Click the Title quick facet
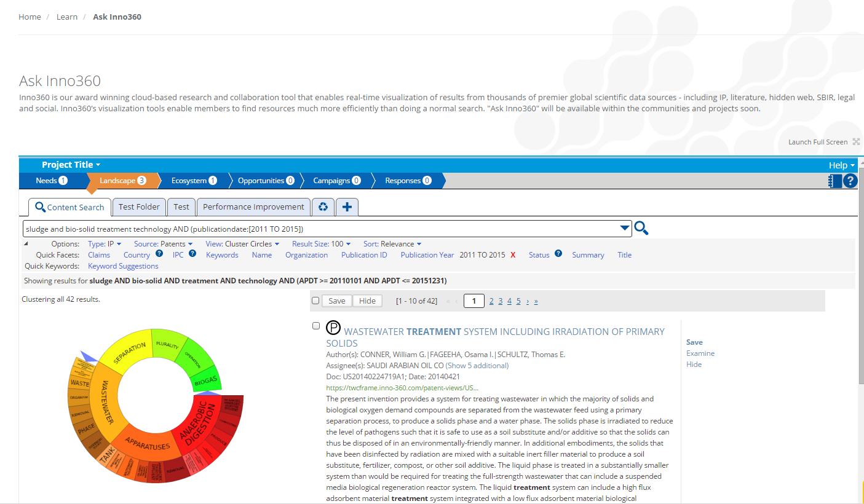 [624, 255]
